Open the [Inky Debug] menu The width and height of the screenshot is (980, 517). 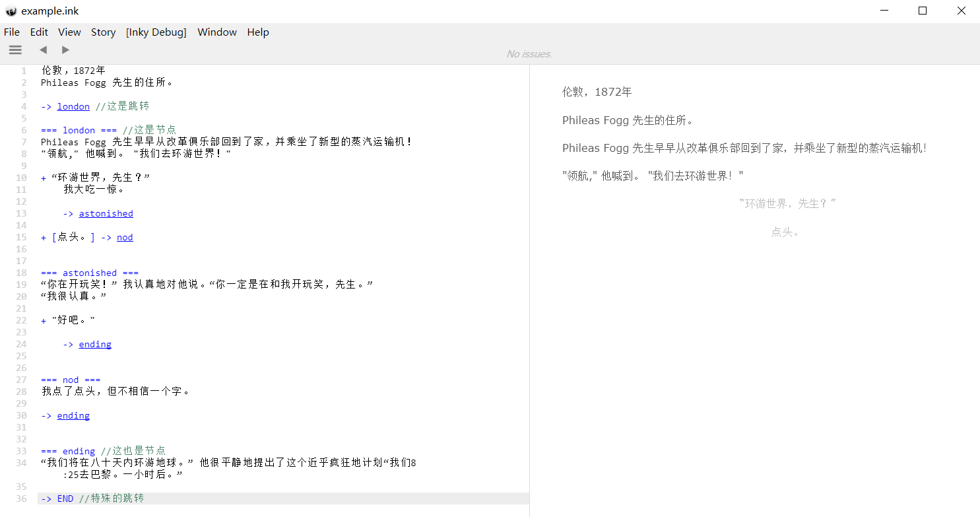(x=156, y=32)
